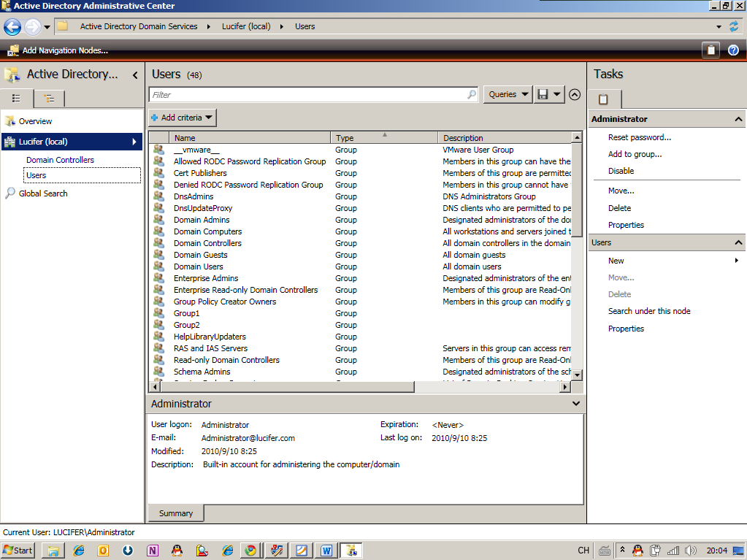747x560 pixels.
Task: Collapse the filter area with the round chevron
Action: click(x=575, y=94)
